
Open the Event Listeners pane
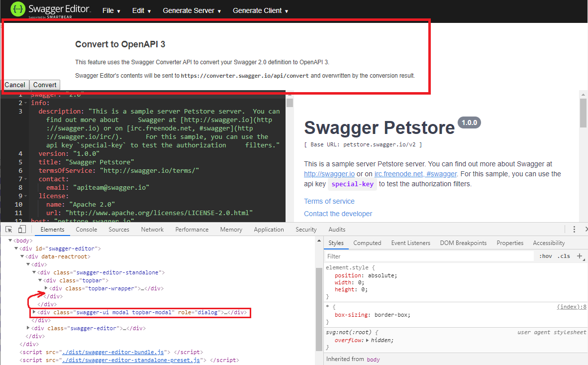[410, 243]
